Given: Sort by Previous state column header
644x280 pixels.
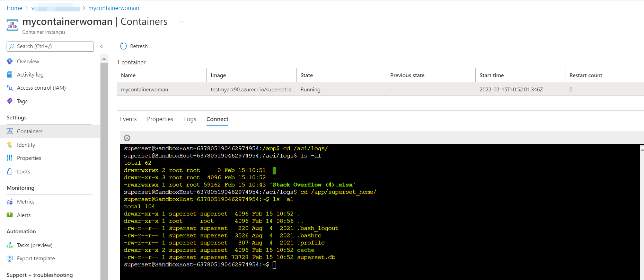Looking at the screenshot, I should 407,75.
